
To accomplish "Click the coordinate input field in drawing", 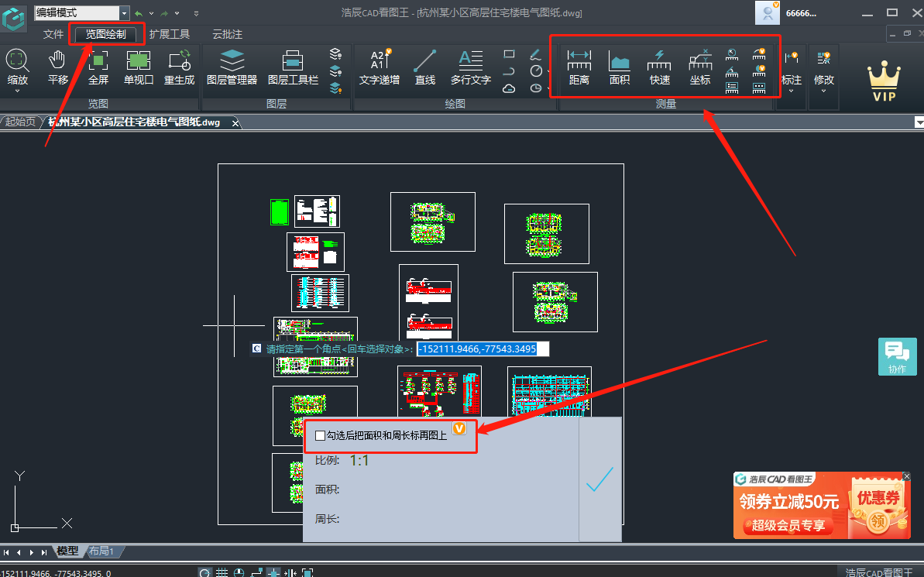I will [x=482, y=349].
